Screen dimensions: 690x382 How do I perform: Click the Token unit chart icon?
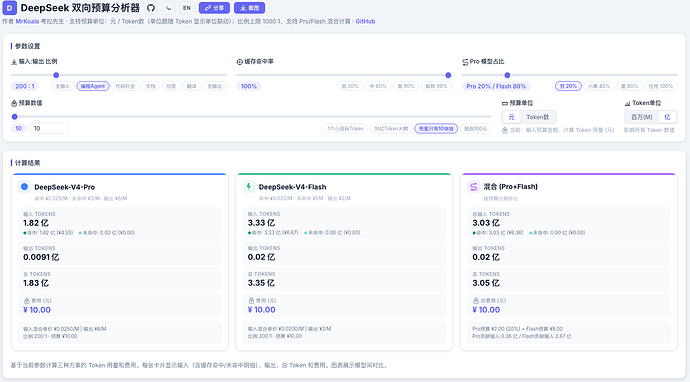tap(628, 103)
